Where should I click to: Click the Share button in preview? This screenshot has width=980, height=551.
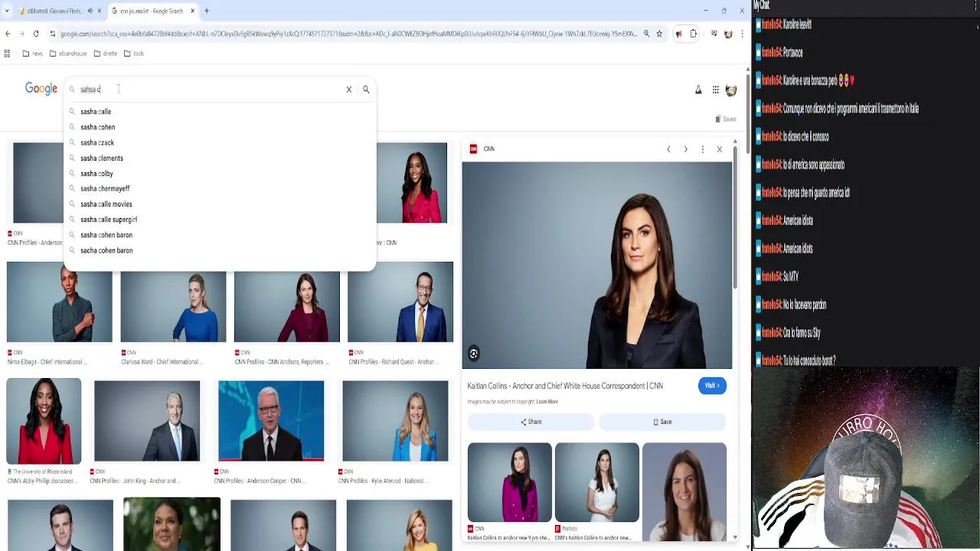(x=531, y=422)
